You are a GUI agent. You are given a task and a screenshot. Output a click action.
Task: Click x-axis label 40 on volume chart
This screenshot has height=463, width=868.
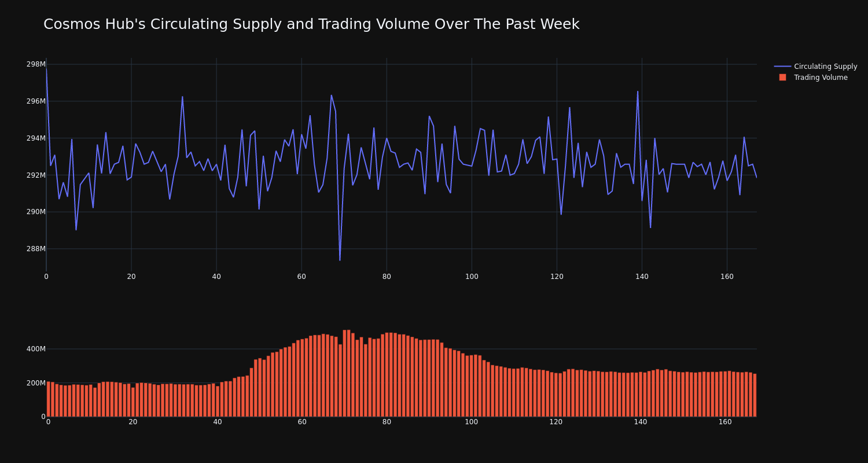218,422
